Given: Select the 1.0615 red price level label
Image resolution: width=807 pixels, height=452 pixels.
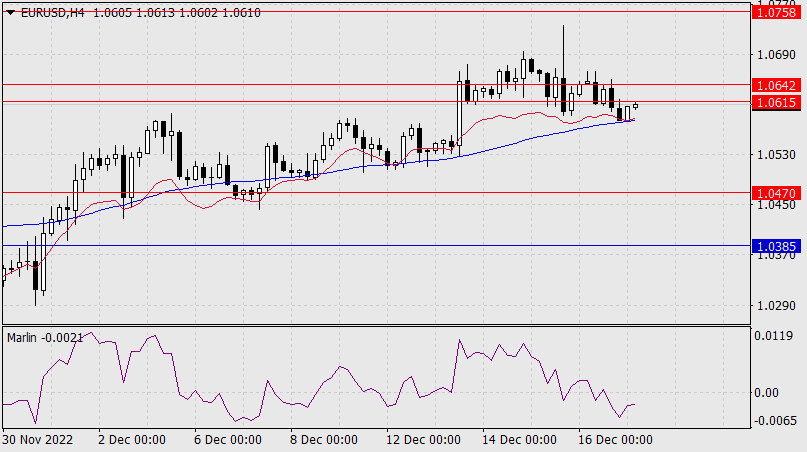Looking at the screenshot, I should (777, 102).
